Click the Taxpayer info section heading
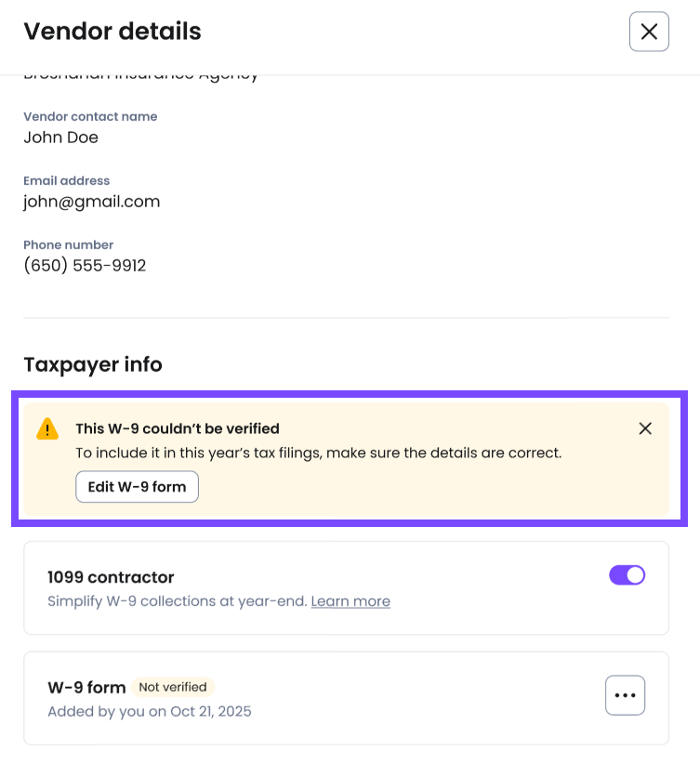 tap(93, 364)
